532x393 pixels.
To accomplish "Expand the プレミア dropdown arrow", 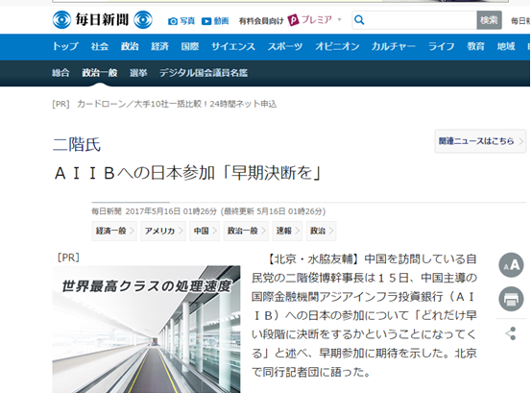I will 339,19.
